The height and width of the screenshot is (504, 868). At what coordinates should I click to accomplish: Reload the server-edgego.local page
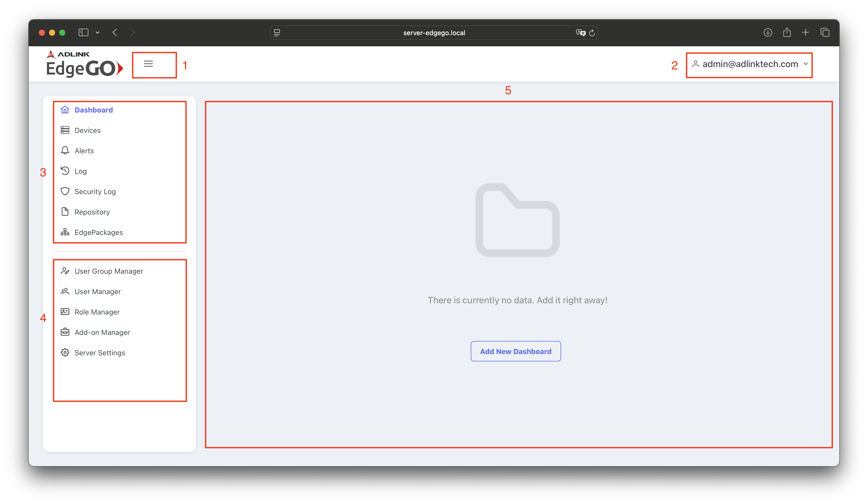coord(592,32)
